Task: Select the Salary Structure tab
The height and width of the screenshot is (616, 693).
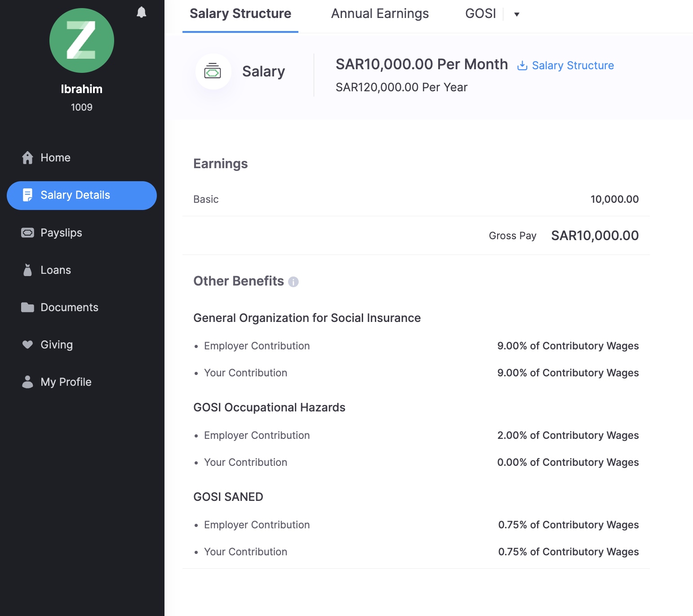Action: (240, 14)
